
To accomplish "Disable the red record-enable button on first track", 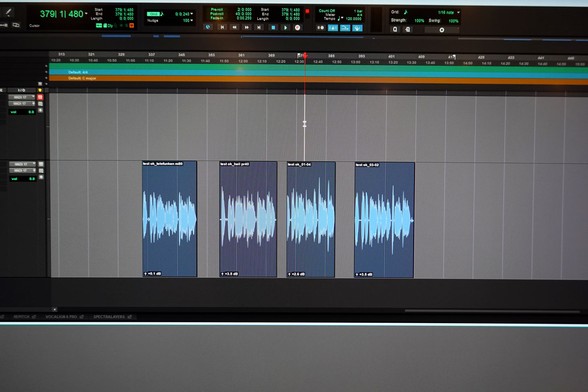I will click(x=40, y=97).
